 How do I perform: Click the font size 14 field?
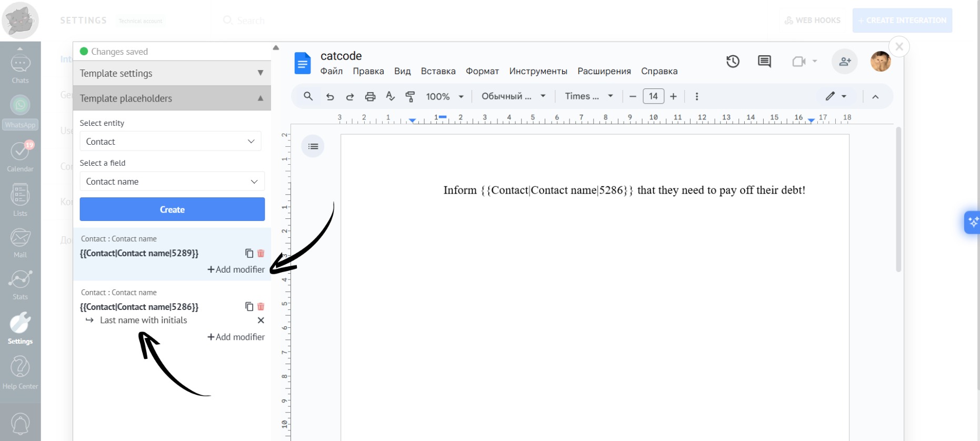click(653, 96)
